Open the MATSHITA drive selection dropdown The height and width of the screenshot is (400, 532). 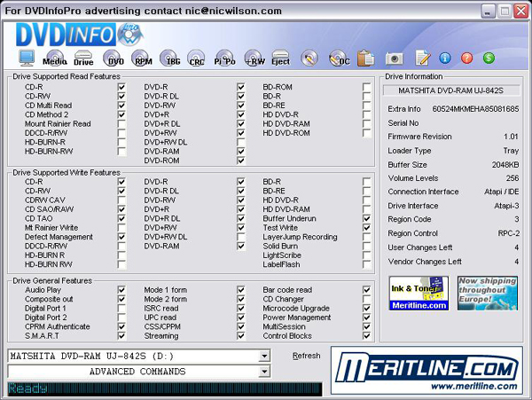coord(263,356)
